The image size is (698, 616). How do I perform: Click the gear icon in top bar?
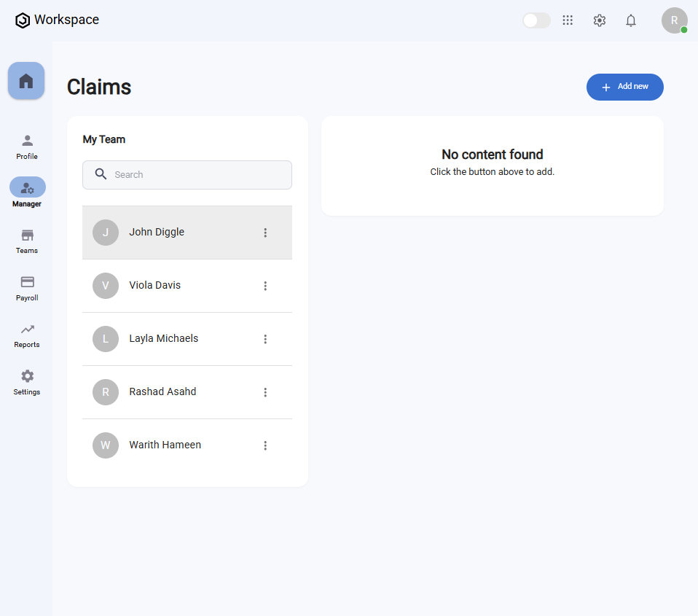[600, 20]
